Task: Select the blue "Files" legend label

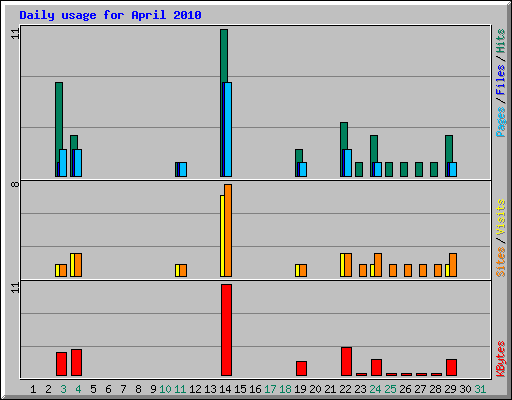Action: 501,80
